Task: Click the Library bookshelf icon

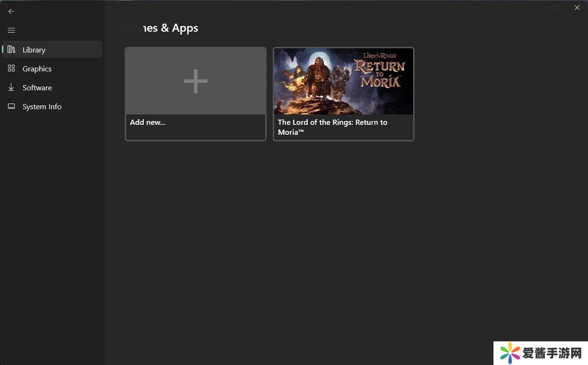Action: (11, 50)
